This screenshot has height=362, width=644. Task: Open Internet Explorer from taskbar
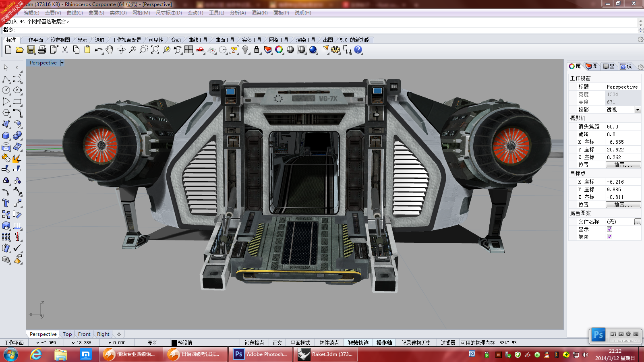tap(36, 354)
